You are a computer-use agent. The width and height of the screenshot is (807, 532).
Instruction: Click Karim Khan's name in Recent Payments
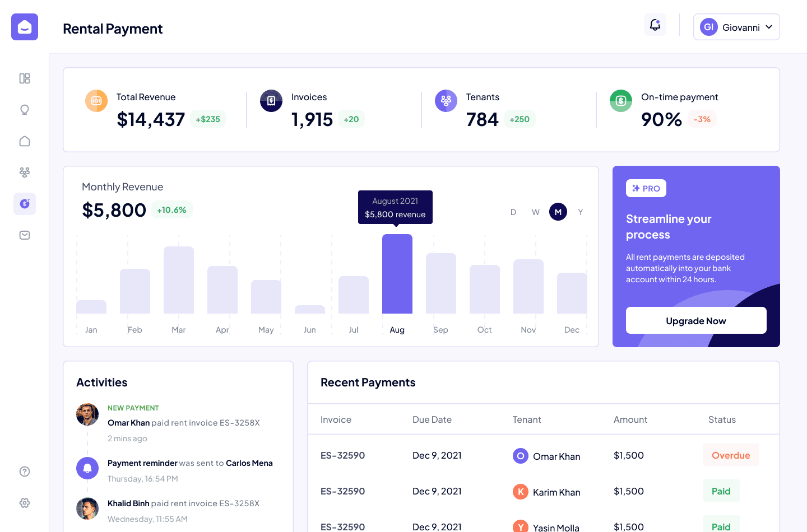[x=556, y=492]
